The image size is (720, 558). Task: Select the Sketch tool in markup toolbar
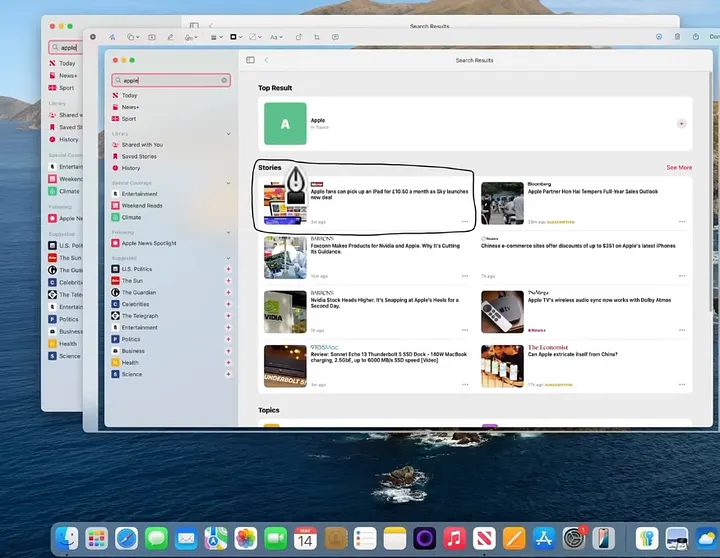112,37
